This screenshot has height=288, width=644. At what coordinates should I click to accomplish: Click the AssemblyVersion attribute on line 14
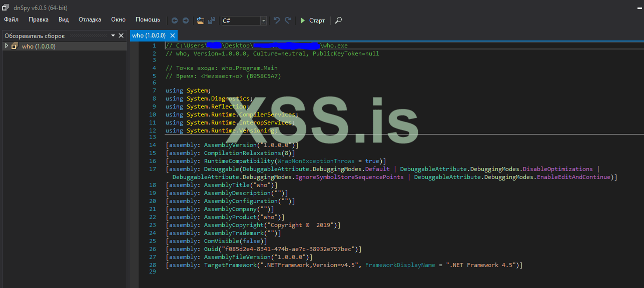click(230, 145)
